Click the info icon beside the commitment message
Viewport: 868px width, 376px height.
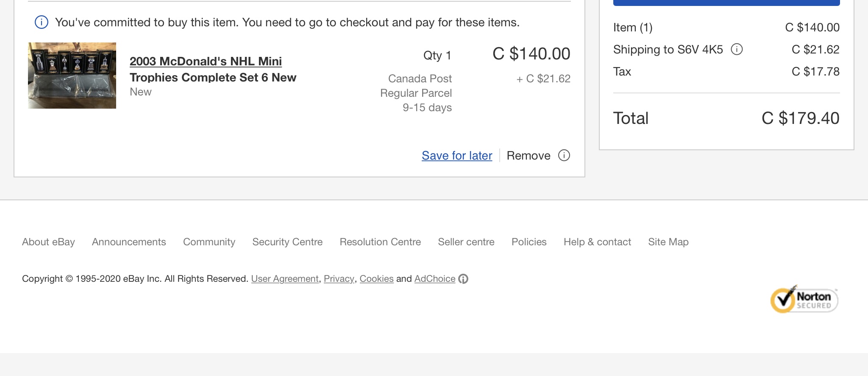pos(41,22)
